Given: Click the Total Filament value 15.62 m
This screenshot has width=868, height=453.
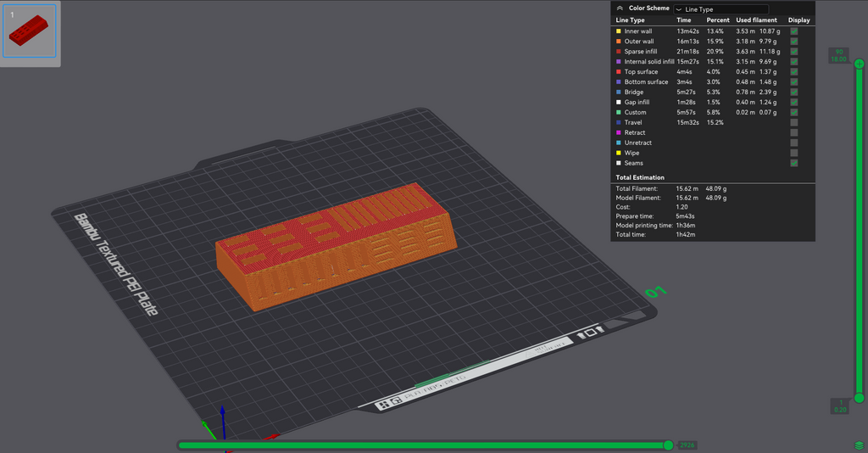Looking at the screenshot, I should point(687,189).
